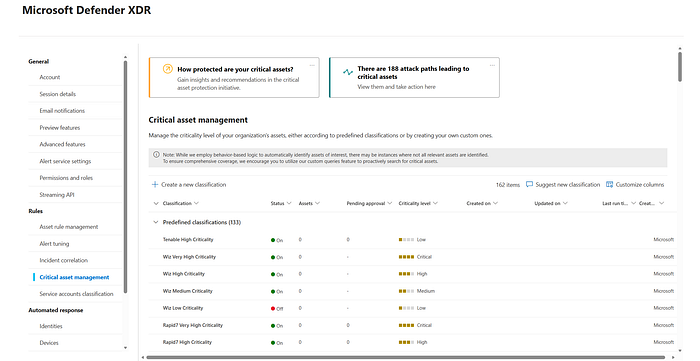Click the orange arrow icon on critical assets card
The image size is (700, 361).
tap(167, 69)
